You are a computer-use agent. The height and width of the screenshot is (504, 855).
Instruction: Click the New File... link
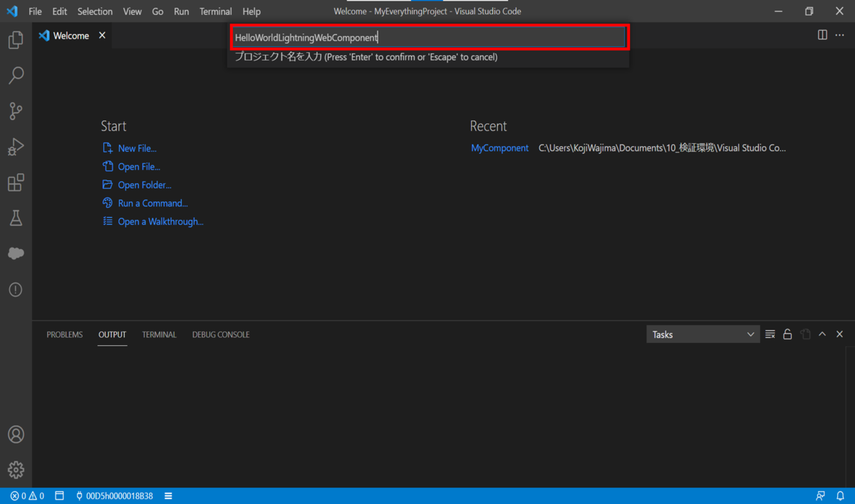(137, 148)
